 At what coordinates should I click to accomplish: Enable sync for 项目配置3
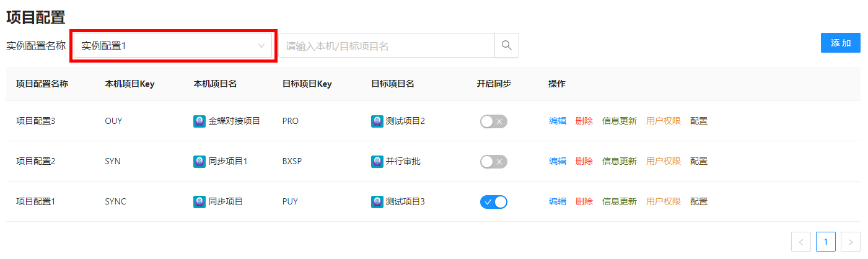[x=493, y=121]
